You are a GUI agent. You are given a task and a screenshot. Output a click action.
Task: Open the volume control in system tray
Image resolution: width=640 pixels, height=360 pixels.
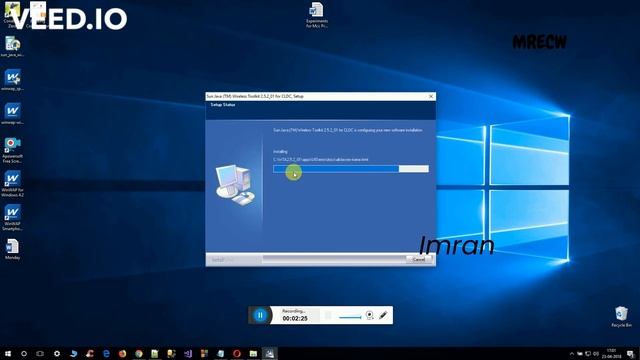[596, 353]
